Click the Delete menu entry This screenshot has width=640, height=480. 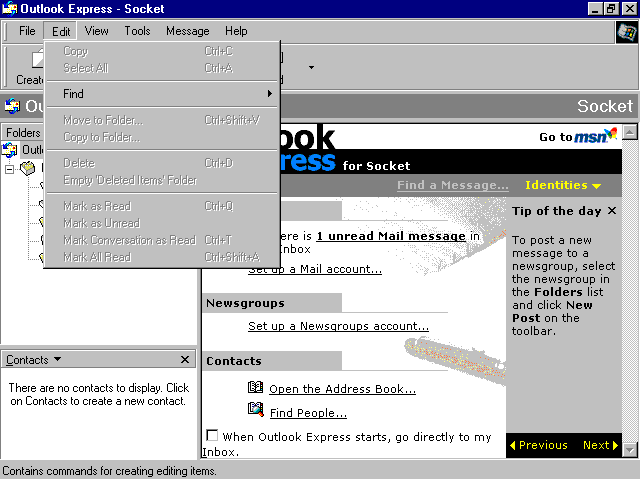[162, 163]
